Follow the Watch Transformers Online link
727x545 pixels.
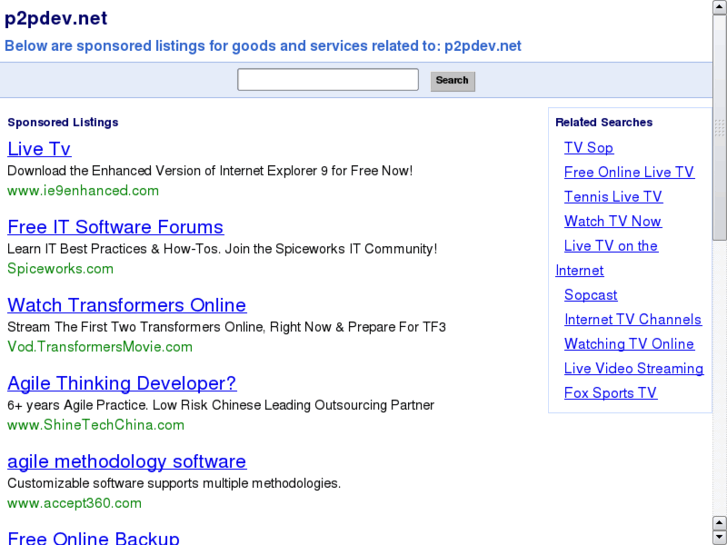127,305
